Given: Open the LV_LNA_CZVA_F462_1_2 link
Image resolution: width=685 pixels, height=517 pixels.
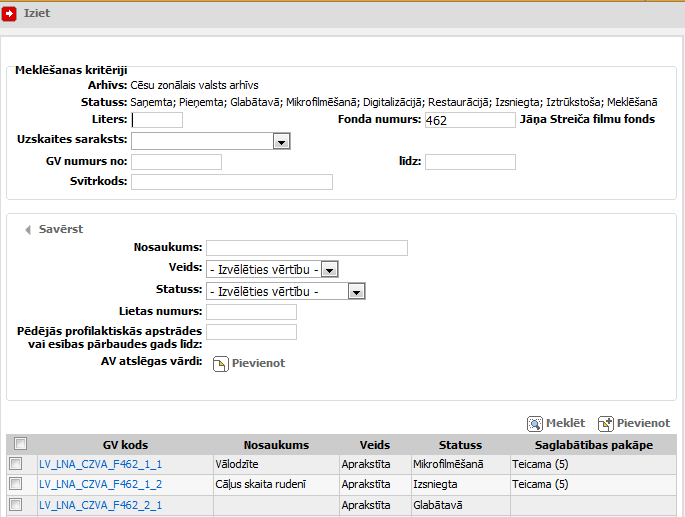Looking at the screenshot, I should point(100,484).
